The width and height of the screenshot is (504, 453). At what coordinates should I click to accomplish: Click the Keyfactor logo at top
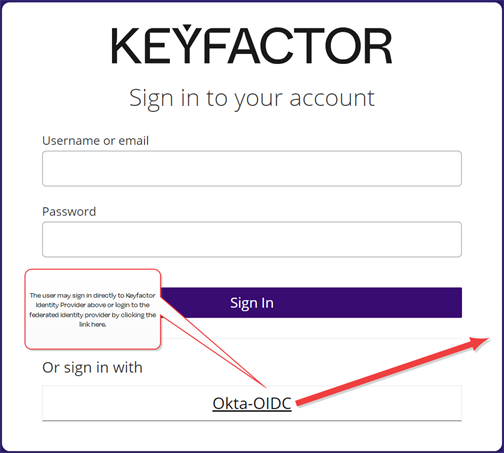pyautogui.click(x=252, y=45)
